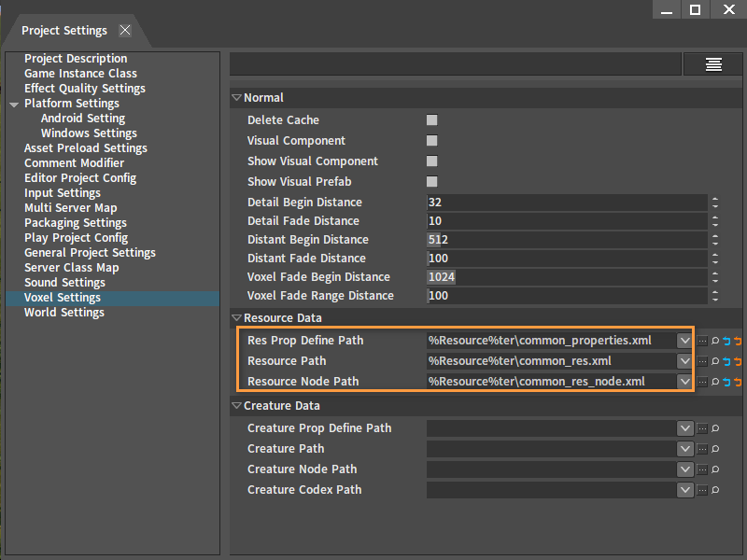The width and height of the screenshot is (747, 560).
Task: Click the magnifier icon for Creature Codex Path
Action: (x=715, y=490)
